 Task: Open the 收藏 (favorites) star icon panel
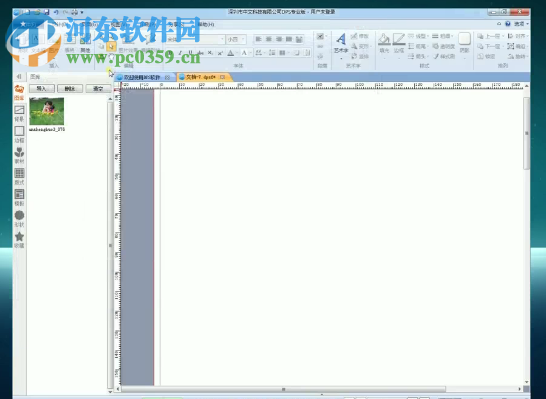19,240
